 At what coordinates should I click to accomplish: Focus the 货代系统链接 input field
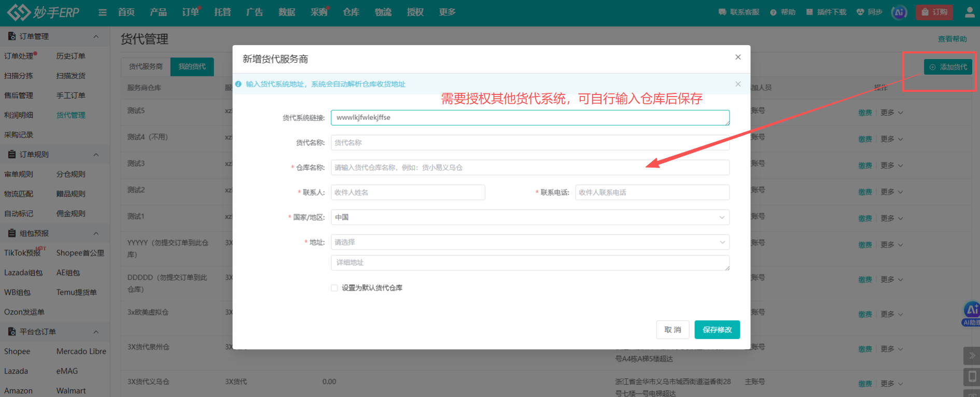pyautogui.click(x=530, y=118)
